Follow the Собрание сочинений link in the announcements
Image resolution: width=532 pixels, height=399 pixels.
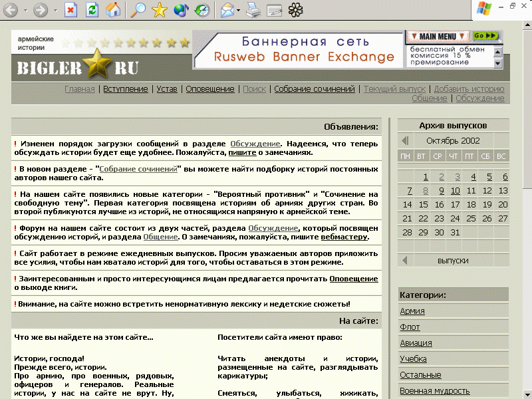[138, 169]
